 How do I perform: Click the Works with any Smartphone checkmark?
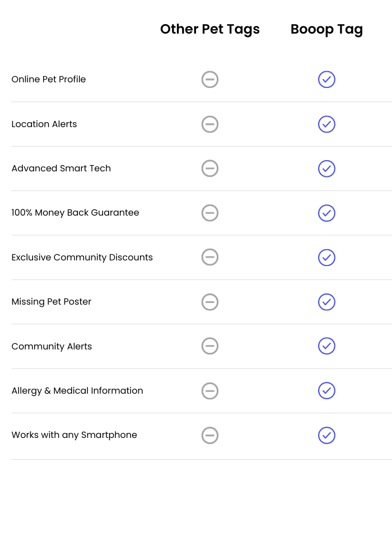(326, 435)
